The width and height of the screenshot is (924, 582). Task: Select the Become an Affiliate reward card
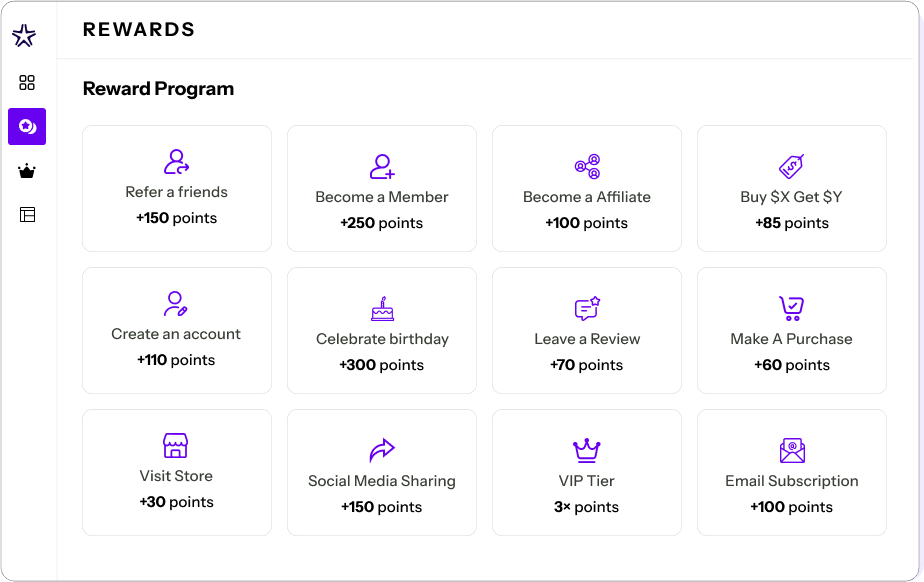(587, 188)
